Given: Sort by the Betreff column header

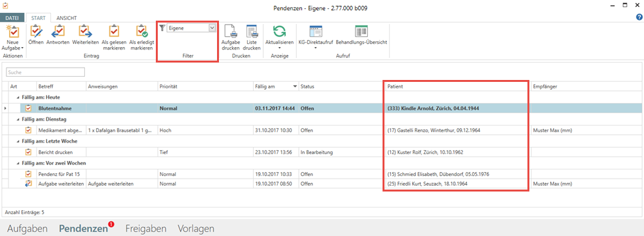Looking at the screenshot, I should pos(61,87).
